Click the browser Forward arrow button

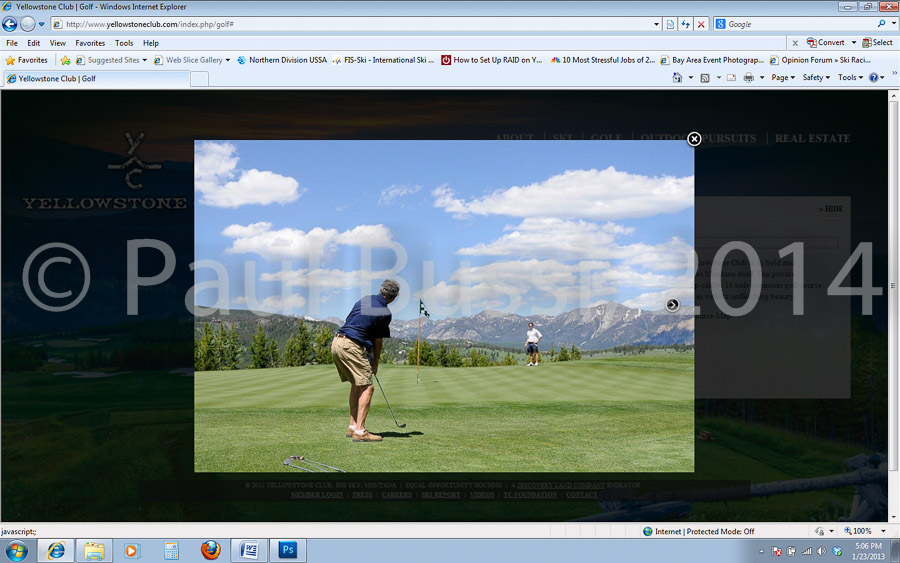tap(28, 24)
